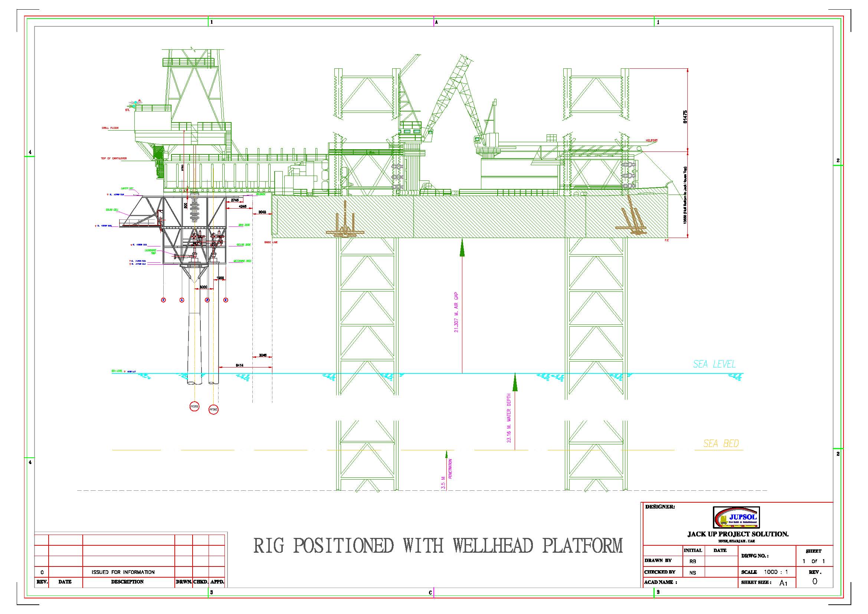Click the HELIPORT label
Image resolution: width=868 pixels, height=614 pixels.
pyautogui.click(x=651, y=140)
